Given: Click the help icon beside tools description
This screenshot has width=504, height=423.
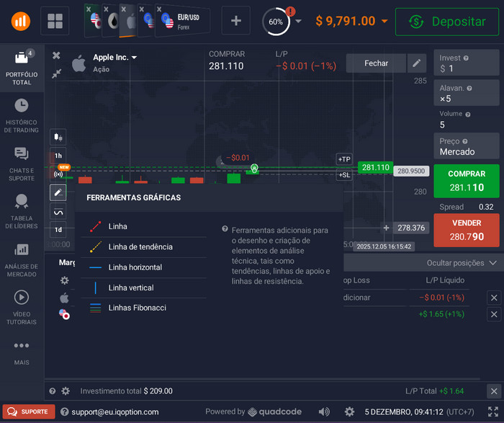Looking at the screenshot, I should pos(225,229).
